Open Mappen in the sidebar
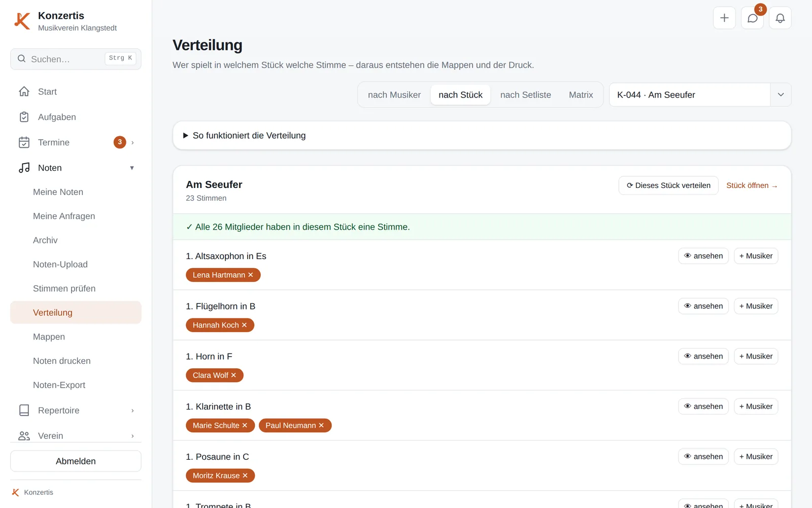812x508 pixels. click(x=76, y=337)
